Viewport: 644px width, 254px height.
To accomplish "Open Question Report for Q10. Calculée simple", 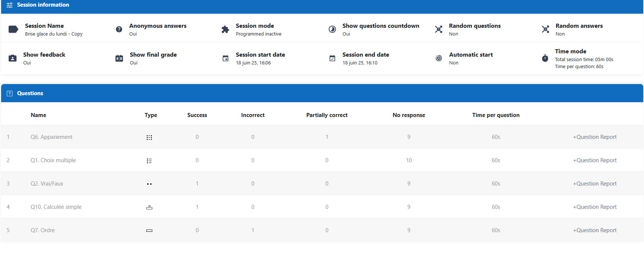I will pos(595,207).
